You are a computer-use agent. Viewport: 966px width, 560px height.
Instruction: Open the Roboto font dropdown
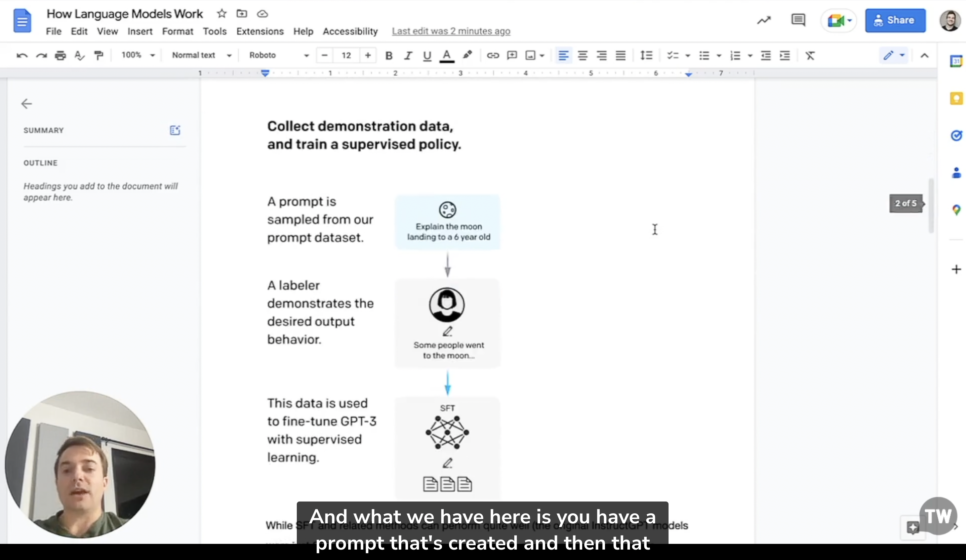(x=279, y=55)
